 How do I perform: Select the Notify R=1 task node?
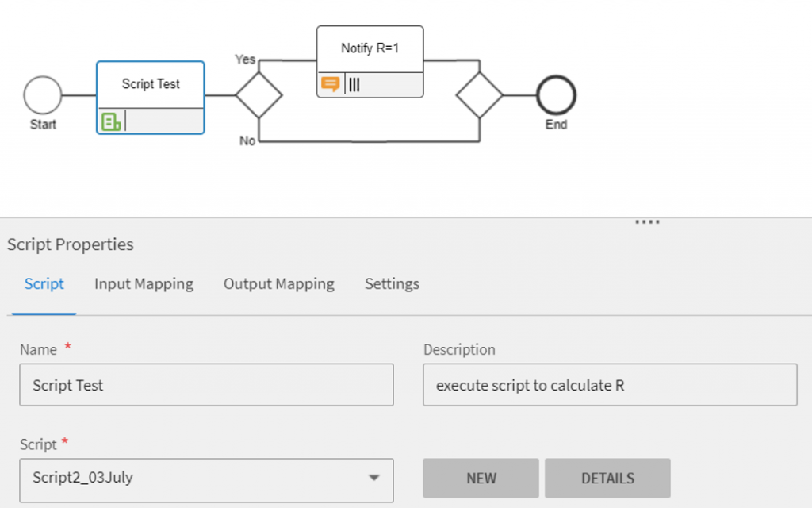[370, 49]
